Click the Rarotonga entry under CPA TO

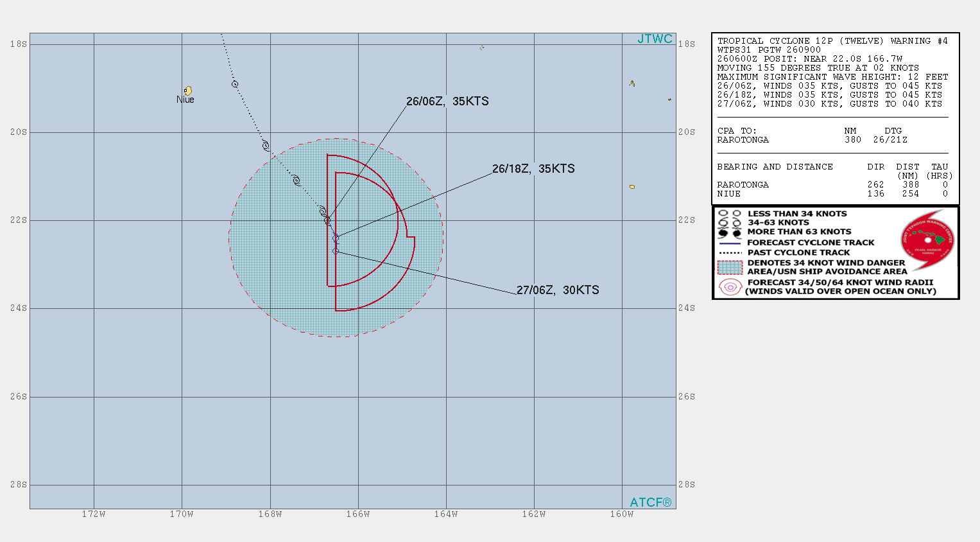[x=743, y=140]
